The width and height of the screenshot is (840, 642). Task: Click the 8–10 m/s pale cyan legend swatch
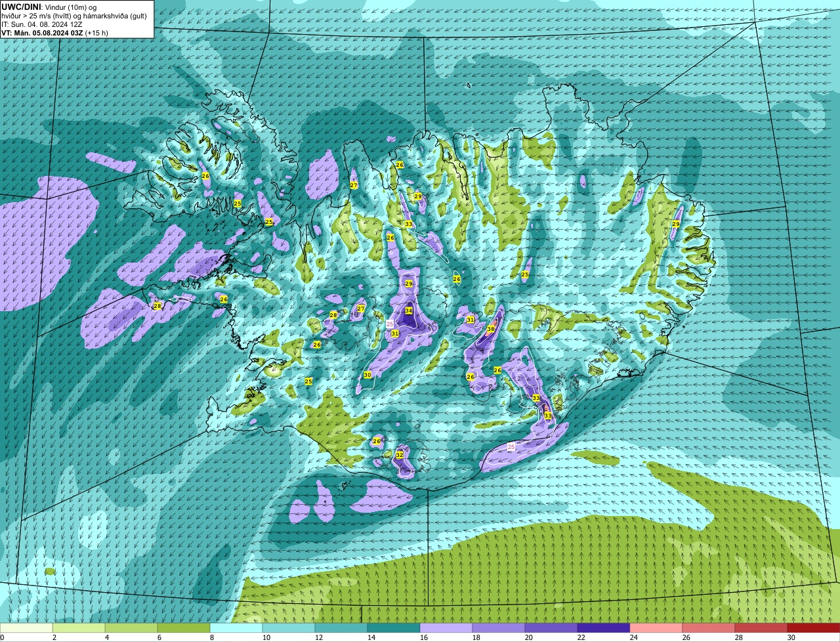coord(236,628)
